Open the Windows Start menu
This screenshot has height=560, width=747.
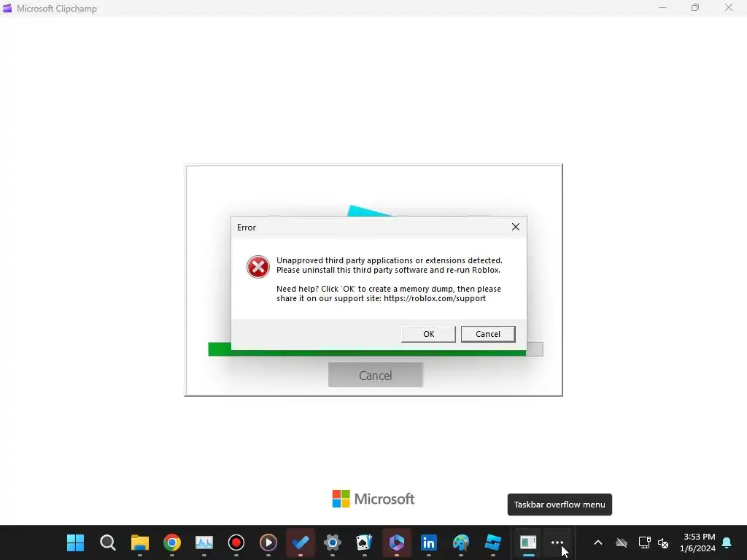75,542
